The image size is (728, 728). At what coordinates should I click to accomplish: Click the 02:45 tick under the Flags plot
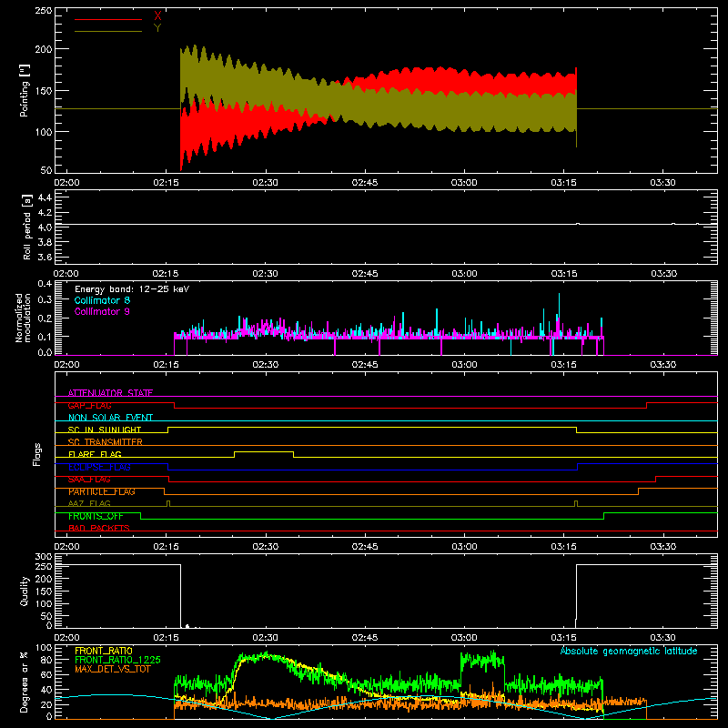(x=365, y=547)
